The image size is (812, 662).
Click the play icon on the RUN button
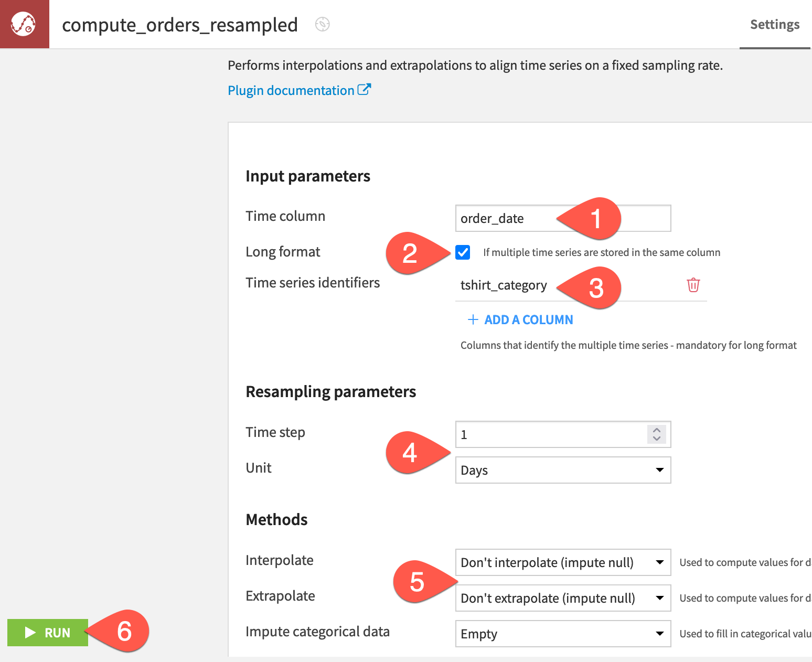click(x=30, y=633)
